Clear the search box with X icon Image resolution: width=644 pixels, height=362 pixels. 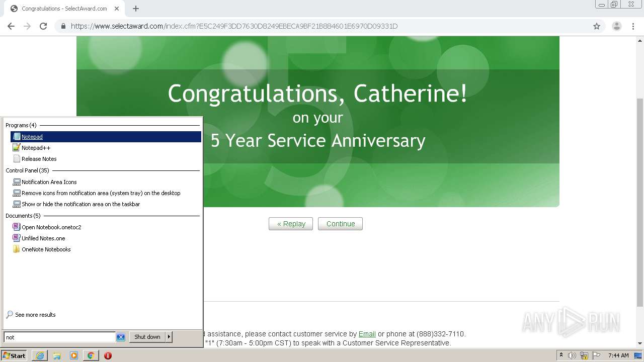(121, 337)
